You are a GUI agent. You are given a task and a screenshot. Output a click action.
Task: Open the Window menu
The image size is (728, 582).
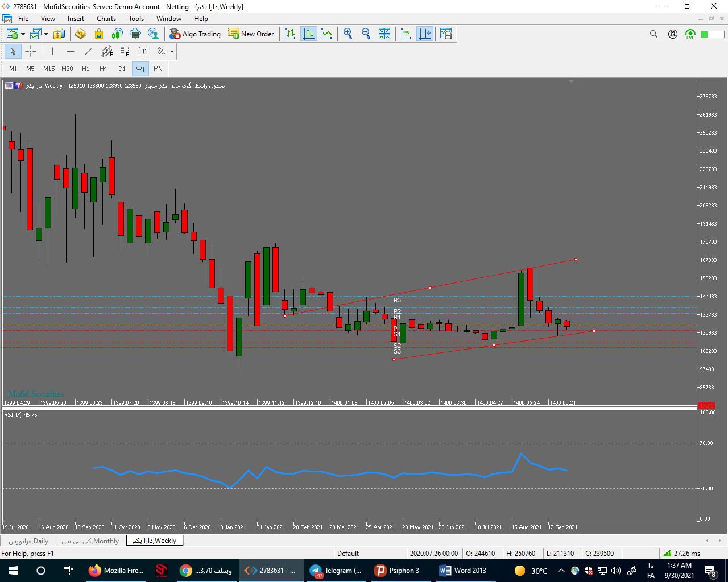pyautogui.click(x=169, y=19)
